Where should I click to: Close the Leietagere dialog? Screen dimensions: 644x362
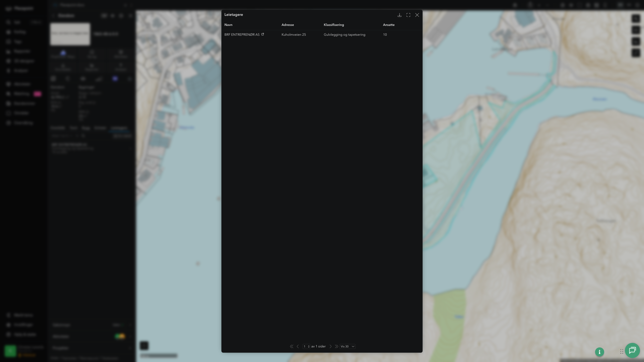417,15
